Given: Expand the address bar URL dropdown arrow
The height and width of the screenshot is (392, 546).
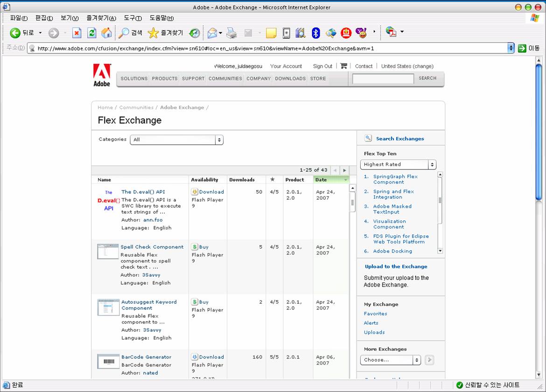Looking at the screenshot, I should click(511, 48).
